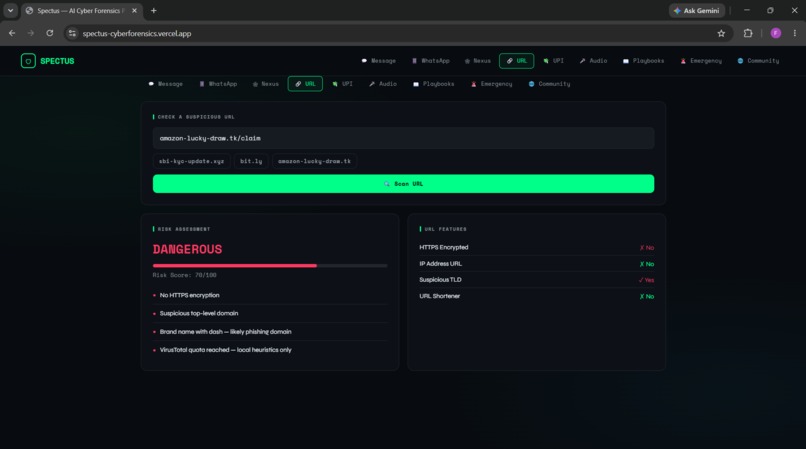Click 'Brand name with dash' phishing finding
Viewport: 806px width, 449px height.
coord(225,332)
